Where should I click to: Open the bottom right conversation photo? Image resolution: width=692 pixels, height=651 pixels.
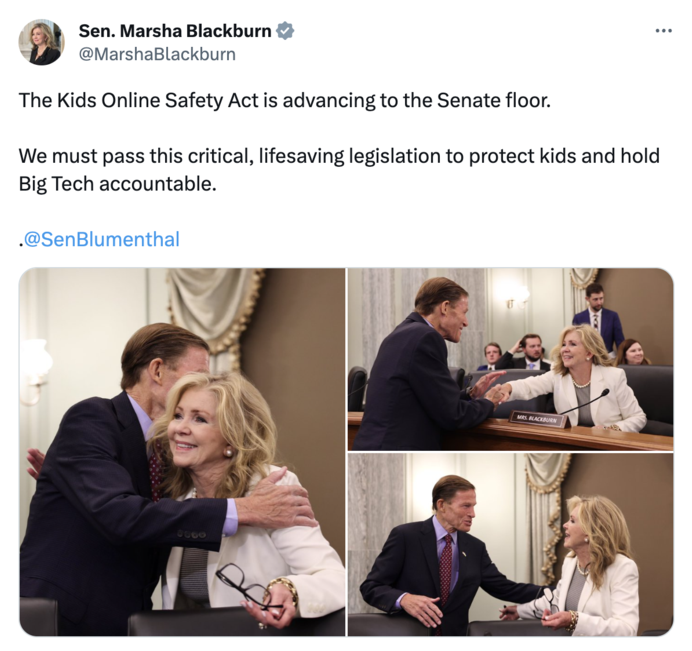(x=511, y=545)
